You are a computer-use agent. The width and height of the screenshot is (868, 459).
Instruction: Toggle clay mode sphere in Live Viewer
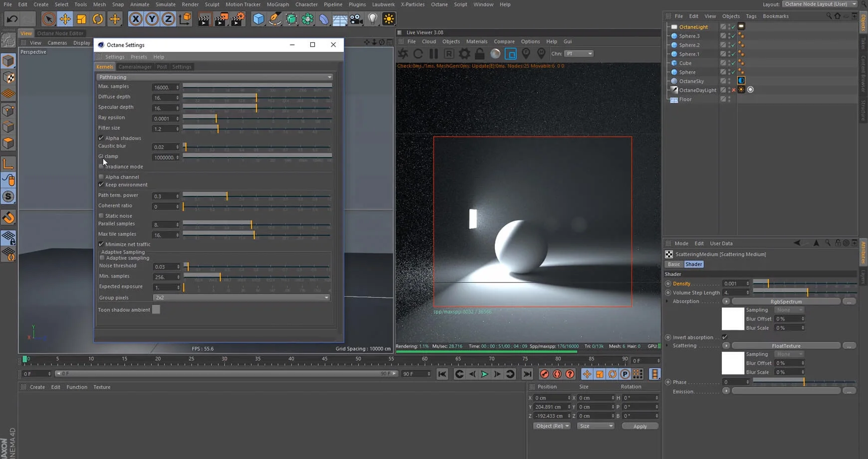[495, 53]
